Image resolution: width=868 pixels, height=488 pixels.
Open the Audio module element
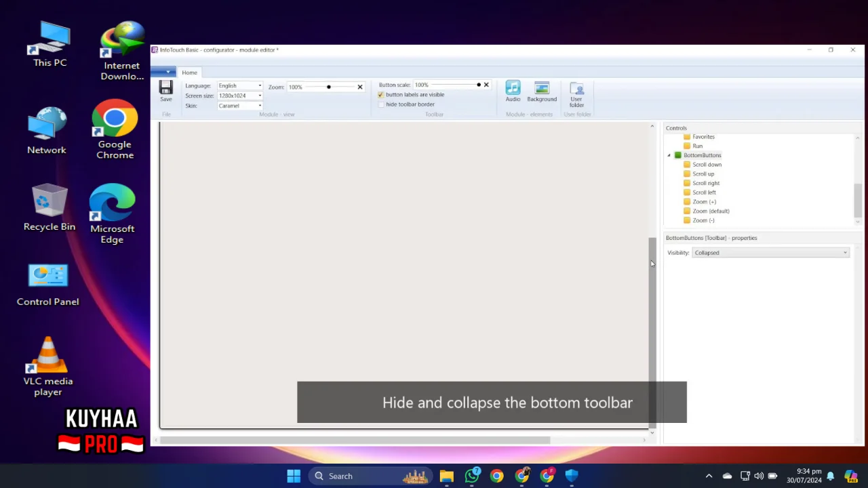pyautogui.click(x=513, y=91)
